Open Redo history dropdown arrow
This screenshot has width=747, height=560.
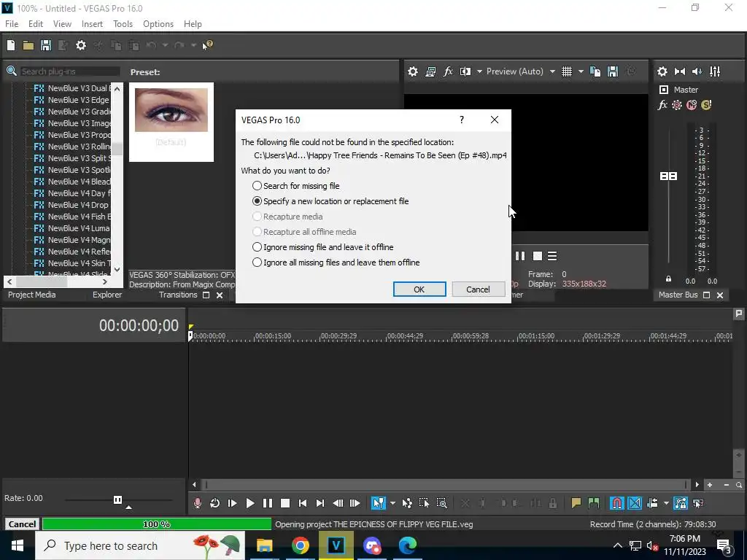pos(193,45)
